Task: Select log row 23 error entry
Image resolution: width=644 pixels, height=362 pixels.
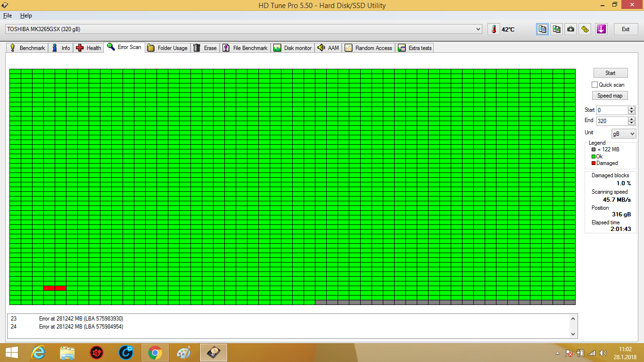Action: 289,319
